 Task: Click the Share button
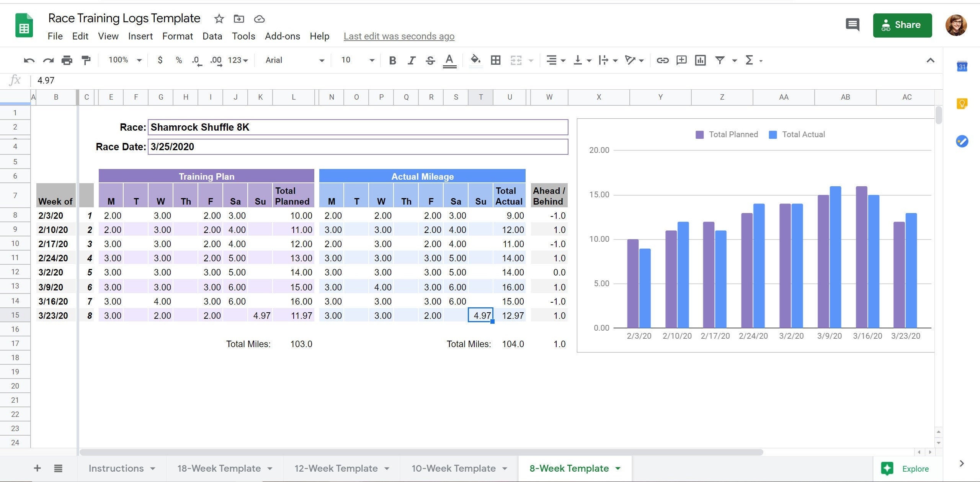tap(902, 25)
